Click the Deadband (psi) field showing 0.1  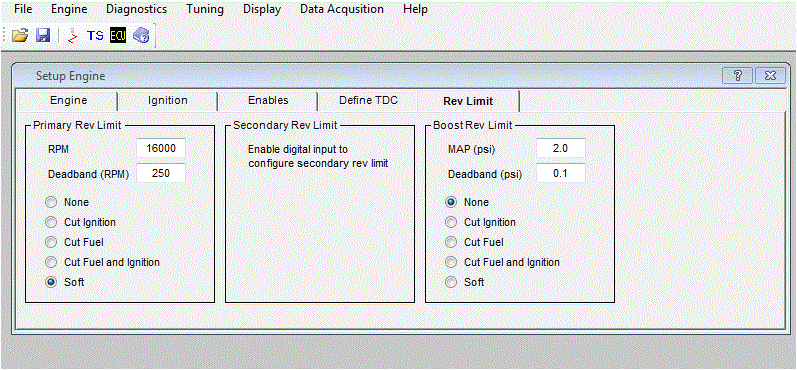(x=561, y=173)
